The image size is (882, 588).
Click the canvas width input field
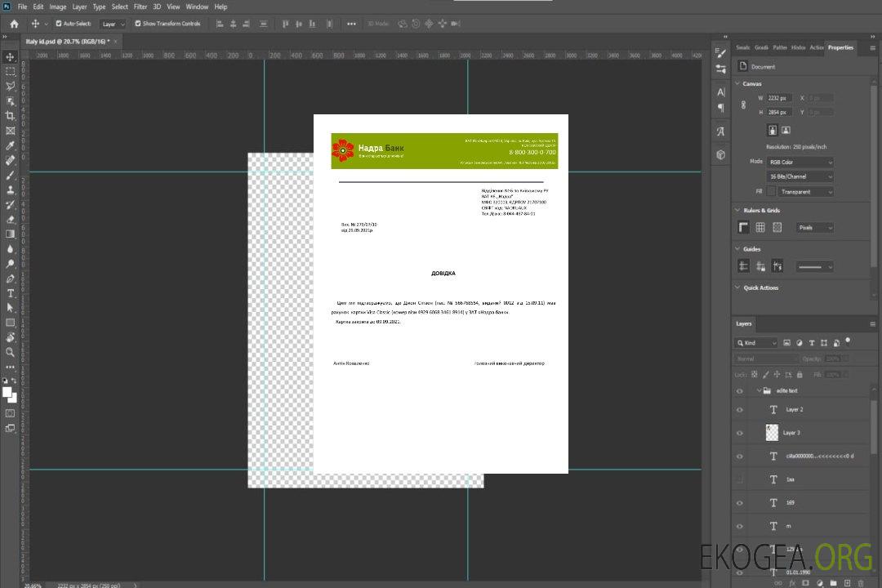click(x=779, y=98)
